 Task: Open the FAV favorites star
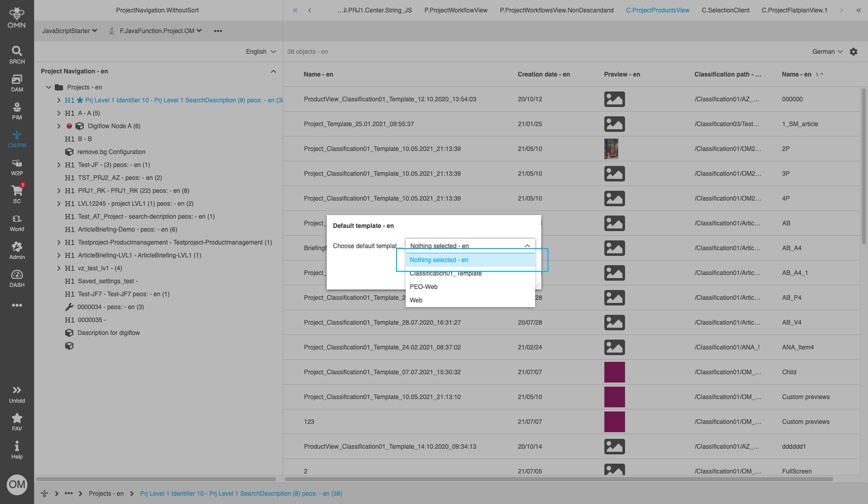[x=17, y=422]
